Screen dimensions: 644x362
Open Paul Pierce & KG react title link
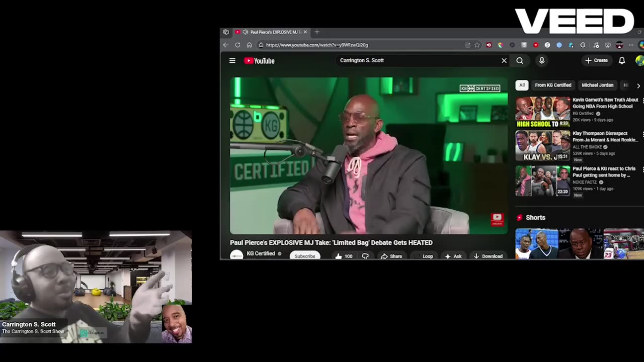pyautogui.click(x=604, y=172)
